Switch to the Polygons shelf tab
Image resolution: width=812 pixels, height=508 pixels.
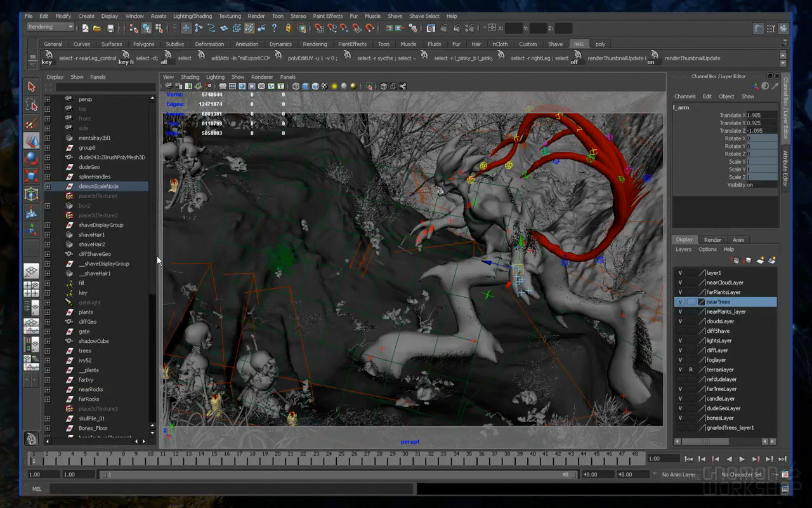pos(143,44)
